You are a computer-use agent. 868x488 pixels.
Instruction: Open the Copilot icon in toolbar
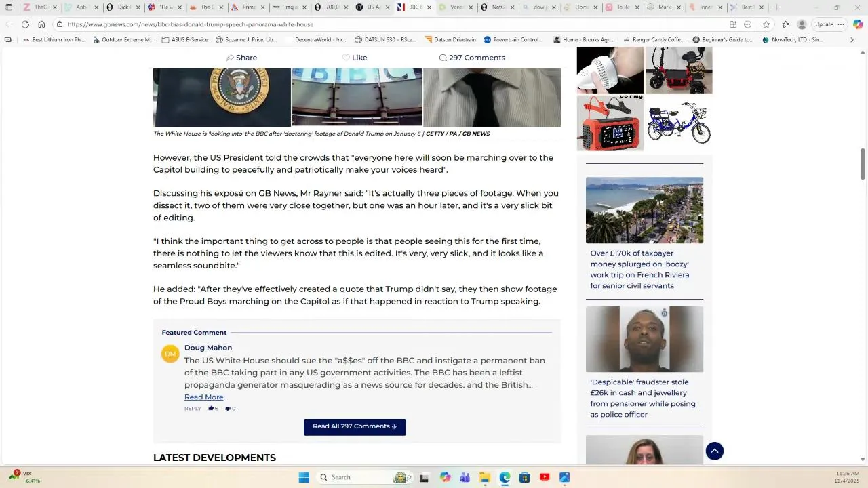click(x=858, y=24)
